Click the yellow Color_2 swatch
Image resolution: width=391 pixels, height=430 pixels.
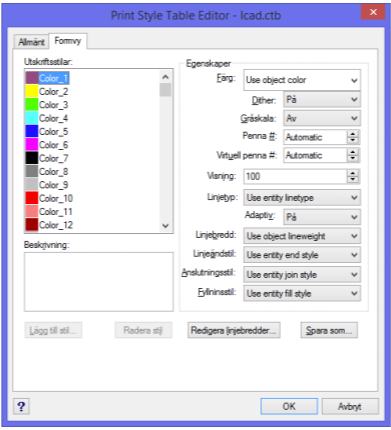pyautogui.click(x=32, y=91)
